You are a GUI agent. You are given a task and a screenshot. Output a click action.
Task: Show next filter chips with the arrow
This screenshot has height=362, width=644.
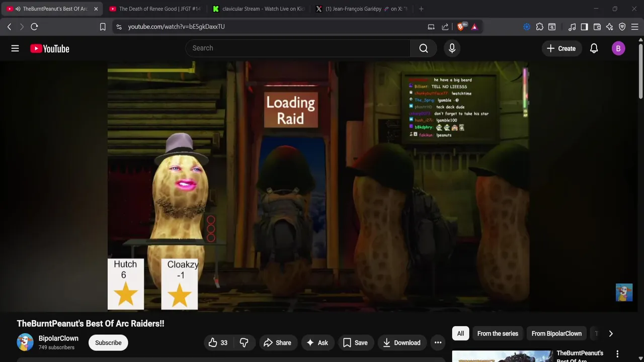(611, 334)
